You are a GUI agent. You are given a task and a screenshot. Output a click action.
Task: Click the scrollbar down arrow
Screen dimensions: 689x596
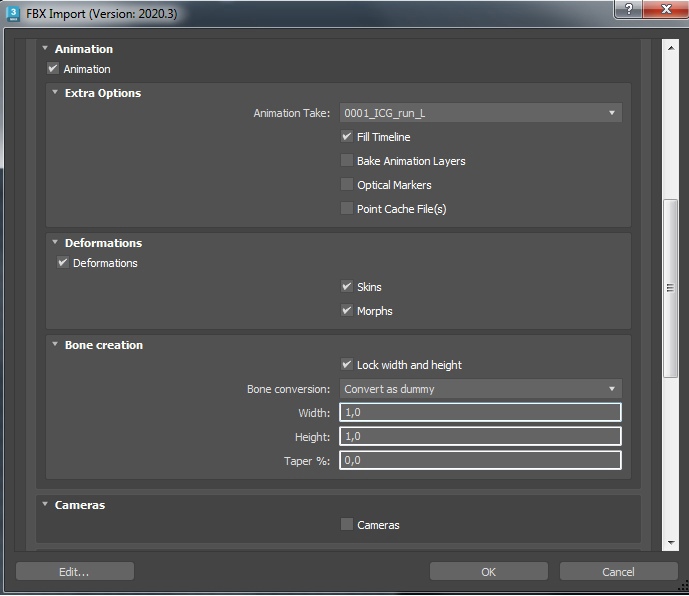click(x=671, y=543)
